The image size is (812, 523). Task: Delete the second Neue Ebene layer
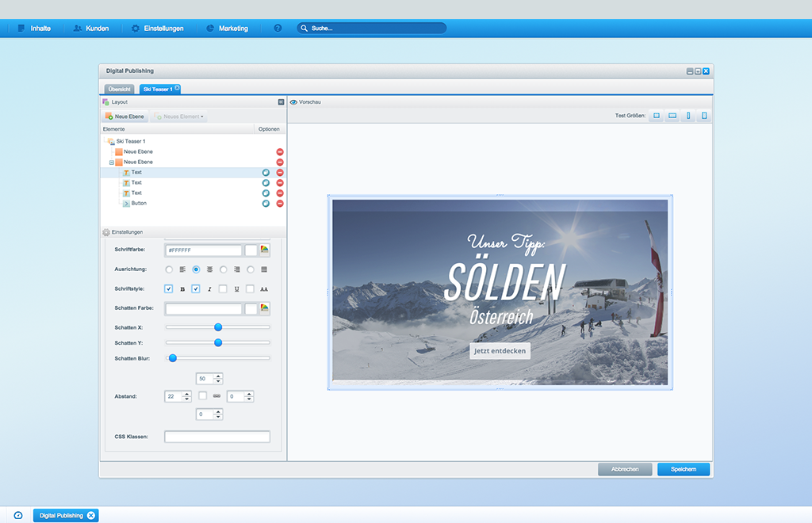[x=280, y=162]
